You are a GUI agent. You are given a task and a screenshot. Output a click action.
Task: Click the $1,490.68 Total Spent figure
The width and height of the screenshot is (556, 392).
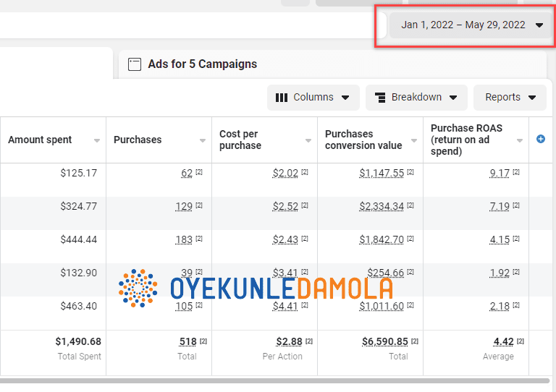(78, 341)
